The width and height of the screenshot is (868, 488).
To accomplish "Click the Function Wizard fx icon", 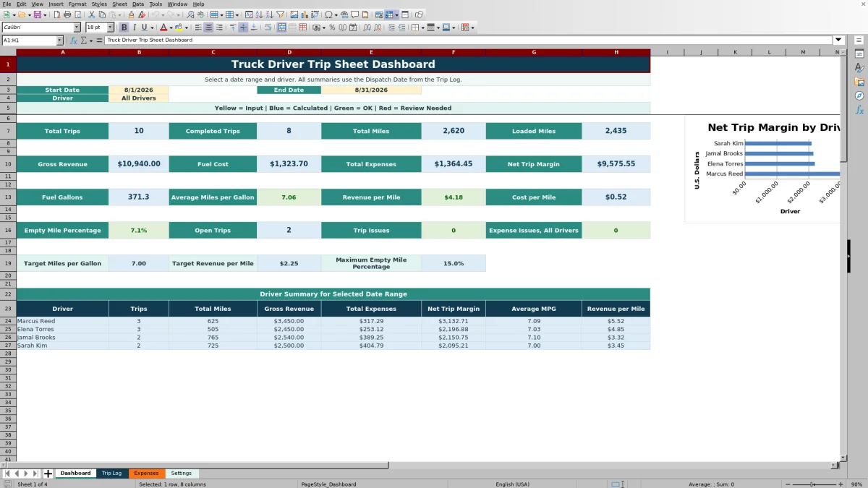I will [x=74, y=40].
